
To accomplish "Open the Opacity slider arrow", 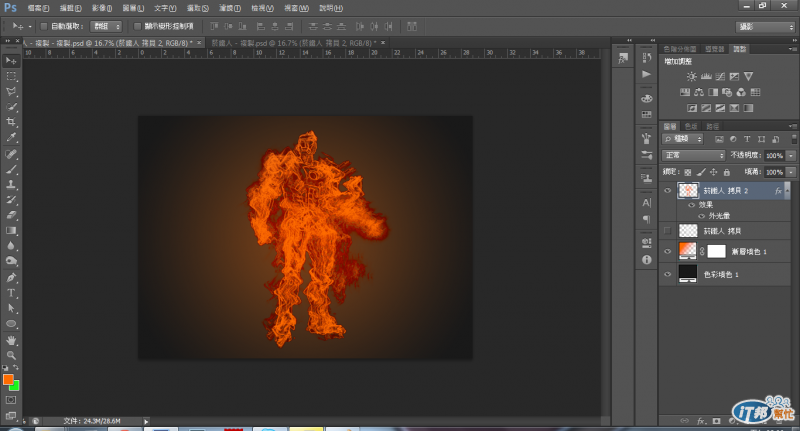I will (791, 156).
